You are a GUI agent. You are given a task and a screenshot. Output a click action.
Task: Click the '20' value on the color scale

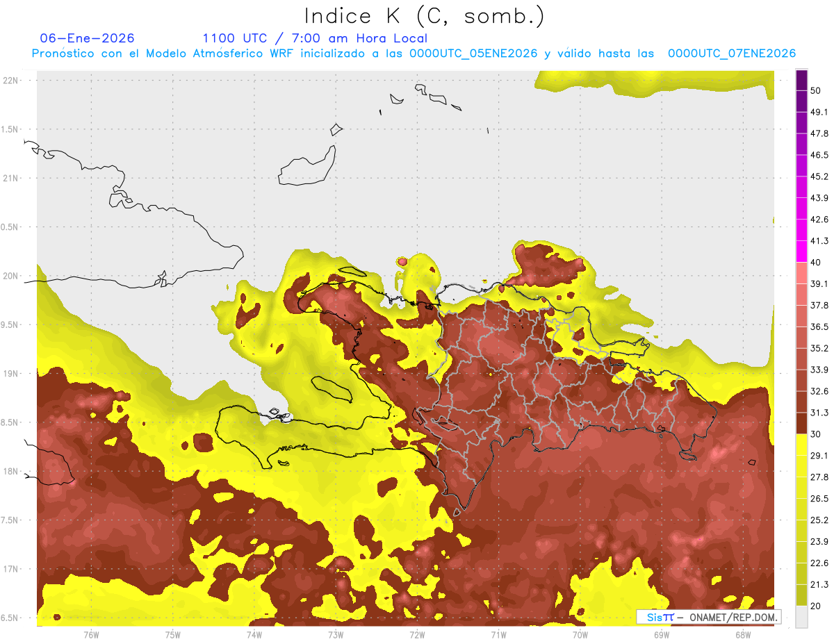(x=816, y=606)
